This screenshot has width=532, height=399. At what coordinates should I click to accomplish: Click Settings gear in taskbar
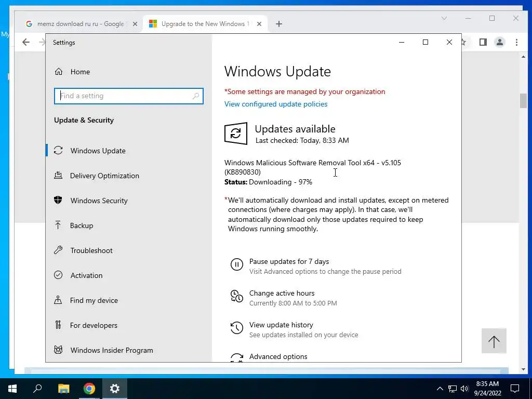point(115,389)
